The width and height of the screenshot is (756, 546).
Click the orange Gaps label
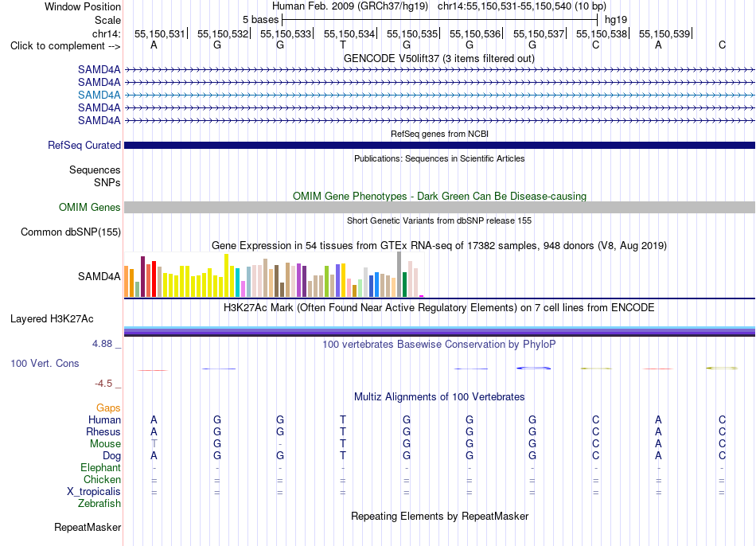[108, 408]
